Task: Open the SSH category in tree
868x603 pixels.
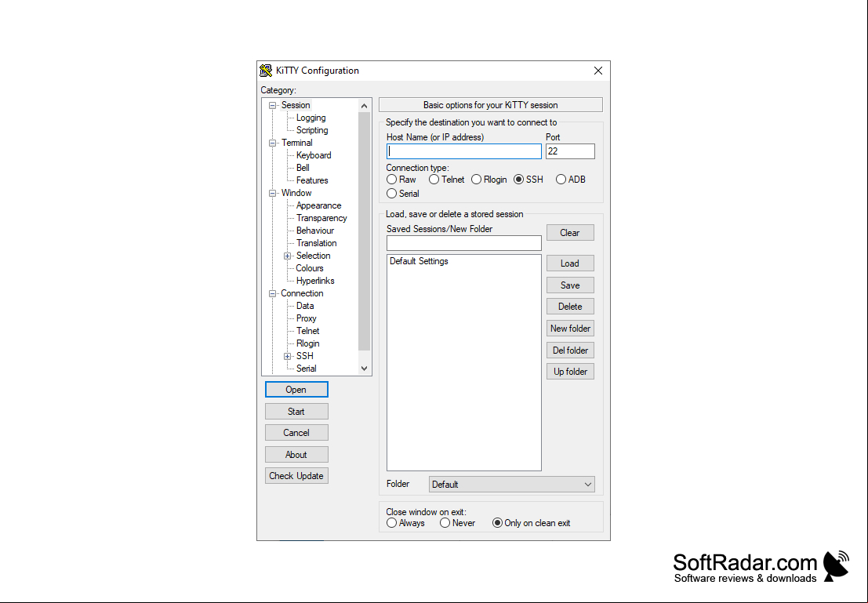Action: coord(304,356)
